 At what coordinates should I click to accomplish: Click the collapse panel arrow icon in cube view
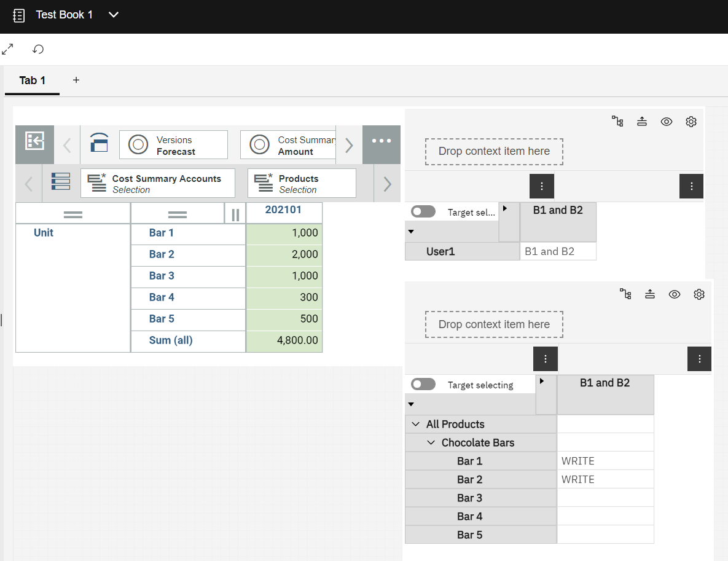tap(34, 142)
